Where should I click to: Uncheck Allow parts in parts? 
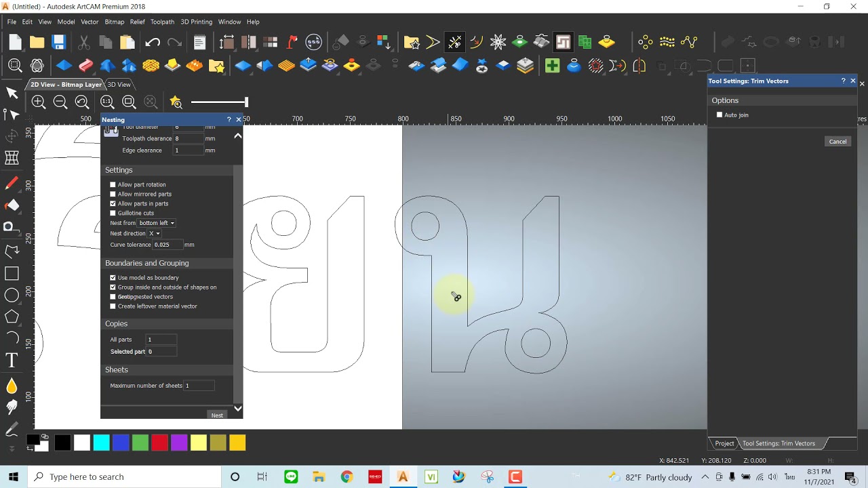[x=113, y=203]
